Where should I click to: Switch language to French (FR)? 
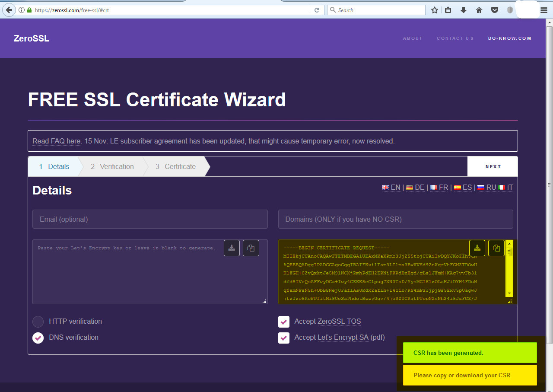(439, 187)
